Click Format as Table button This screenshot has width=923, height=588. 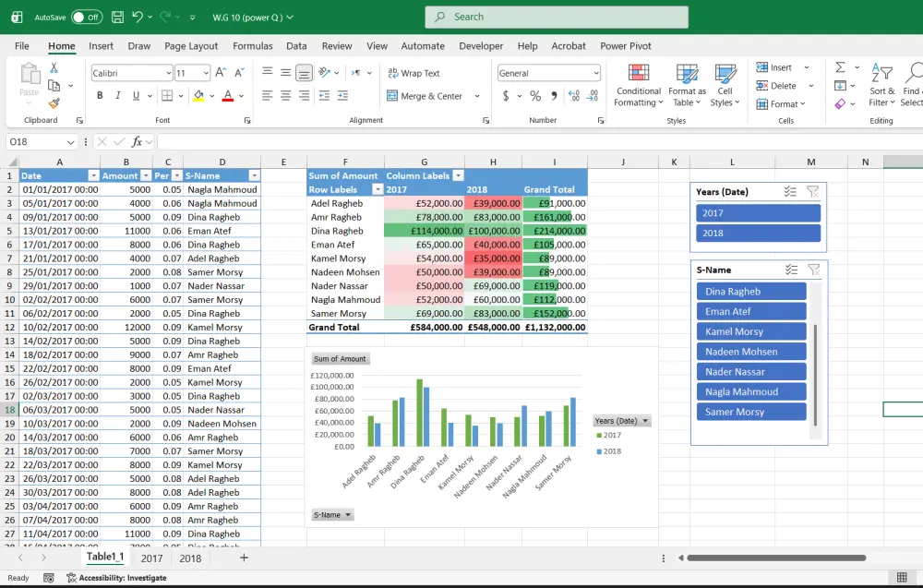[687, 85]
